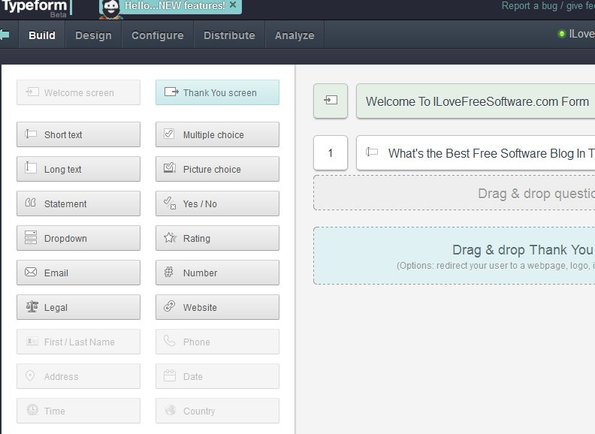Click the welcome screen icon box
The image size is (595, 434).
point(331,101)
